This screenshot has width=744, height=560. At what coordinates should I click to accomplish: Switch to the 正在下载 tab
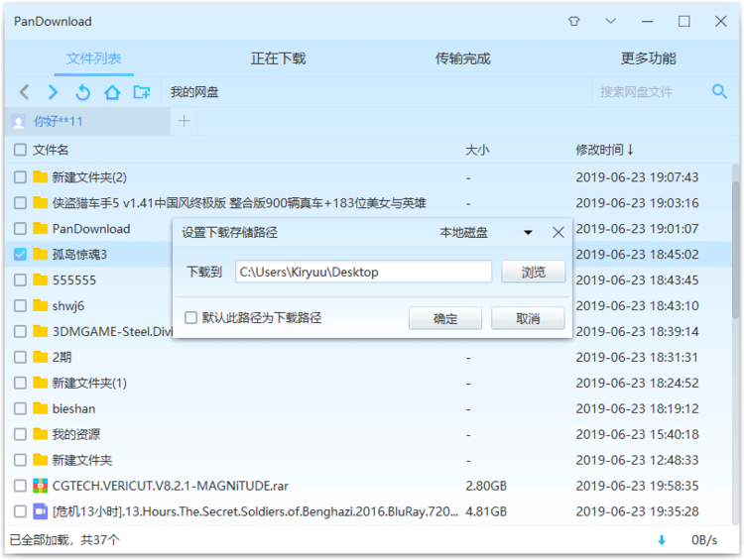click(278, 58)
